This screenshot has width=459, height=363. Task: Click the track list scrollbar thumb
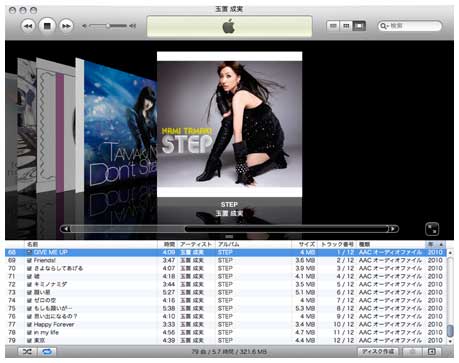(x=450, y=331)
